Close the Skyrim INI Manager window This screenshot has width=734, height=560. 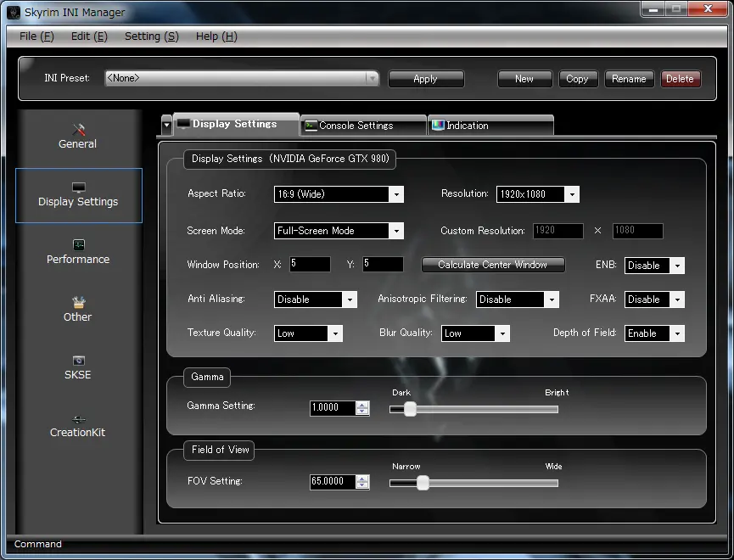click(708, 9)
